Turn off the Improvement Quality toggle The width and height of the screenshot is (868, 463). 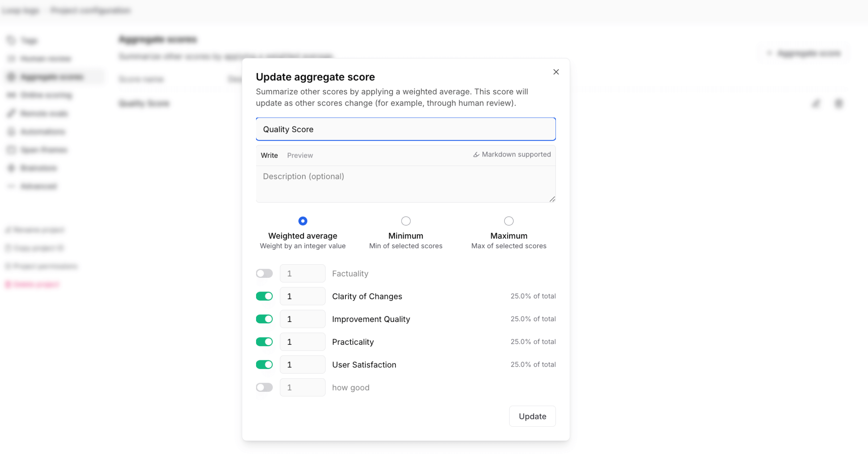point(264,319)
